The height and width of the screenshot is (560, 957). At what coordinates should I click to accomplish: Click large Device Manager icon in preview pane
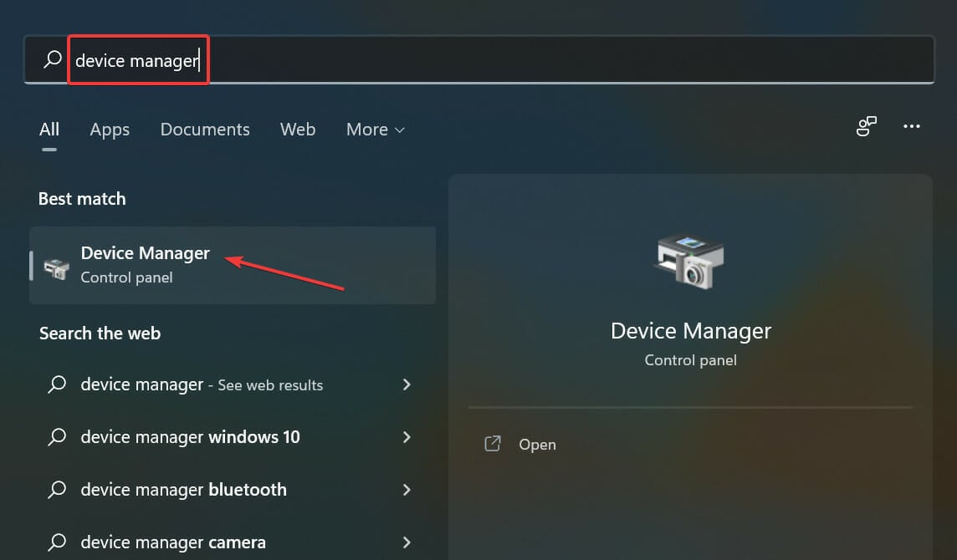tap(690, 262)
